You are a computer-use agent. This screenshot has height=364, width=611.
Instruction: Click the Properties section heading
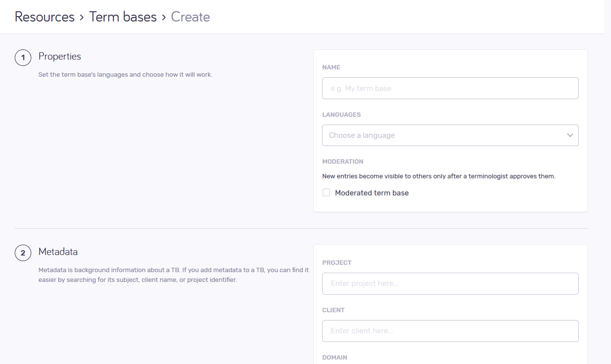60,56
